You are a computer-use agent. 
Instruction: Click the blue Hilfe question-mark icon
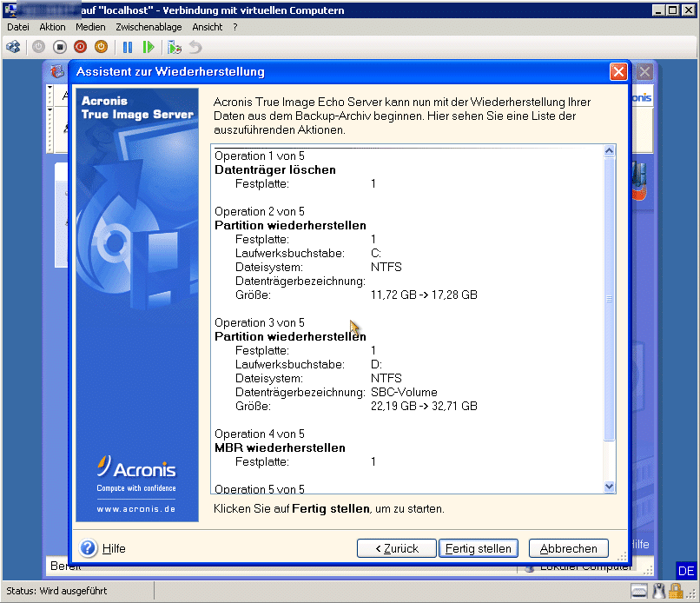click(x=88, y=548)
